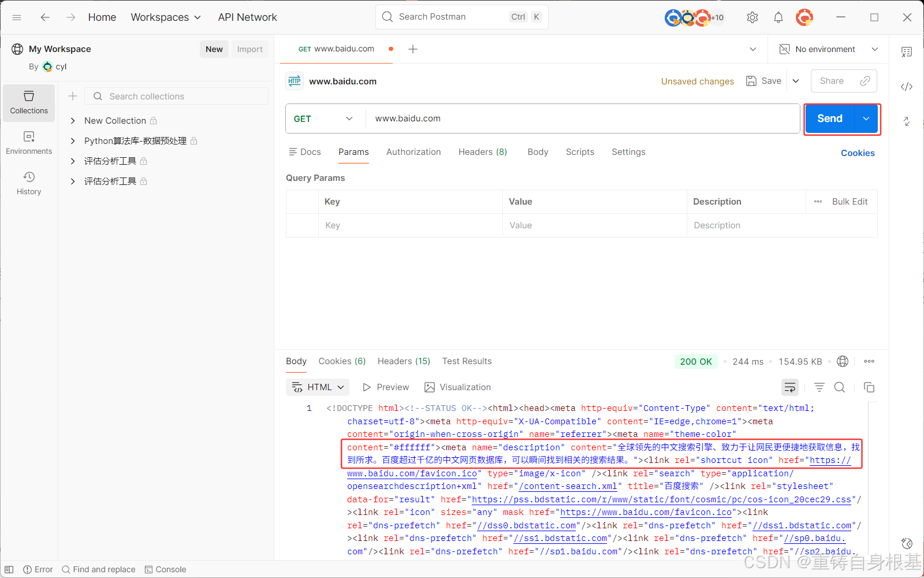Switch to response Headers (15) tab
Screen dimensions: 924x578
[404, 361]
